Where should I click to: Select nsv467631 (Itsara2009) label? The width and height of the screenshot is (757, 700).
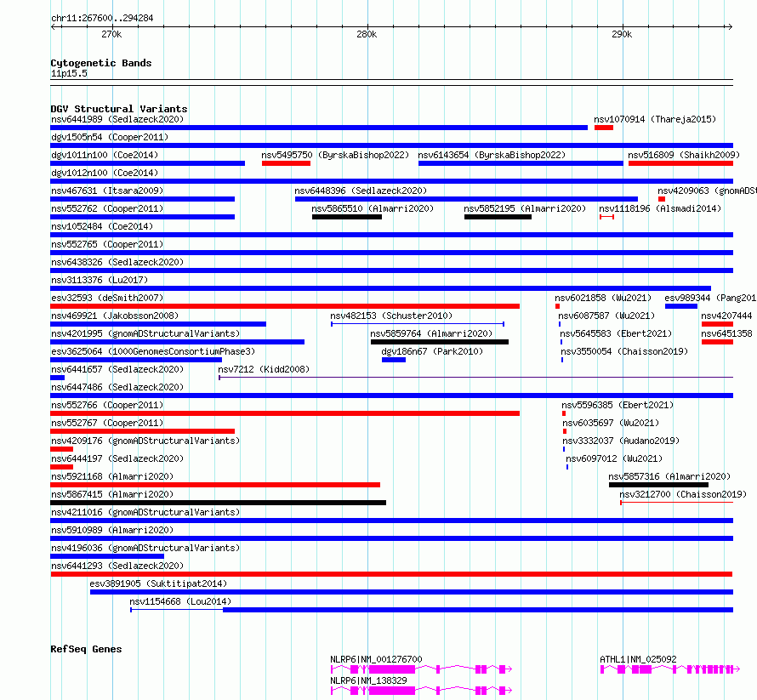(x=107, y=191)
